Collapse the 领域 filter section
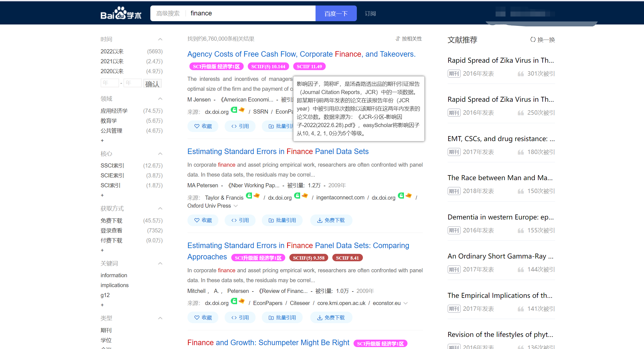Screen dimensions: 644x349 click(x=160, y=99)
